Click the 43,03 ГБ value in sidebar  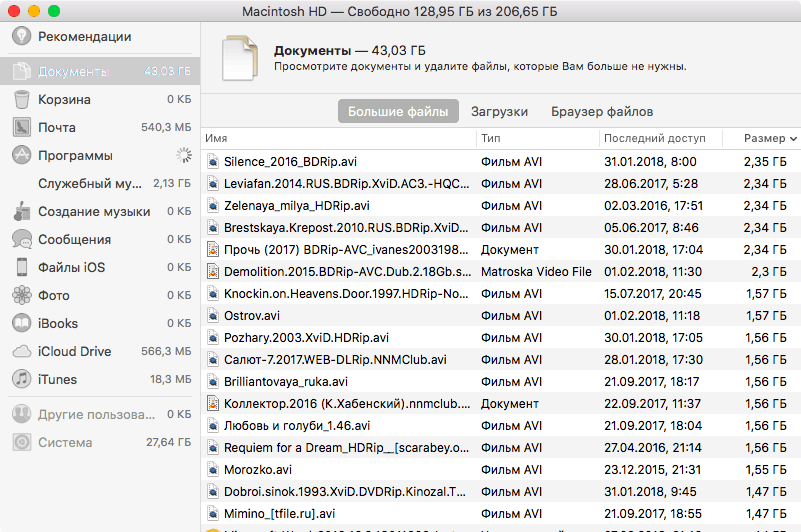pyautogui.click(x=167, y=71)
